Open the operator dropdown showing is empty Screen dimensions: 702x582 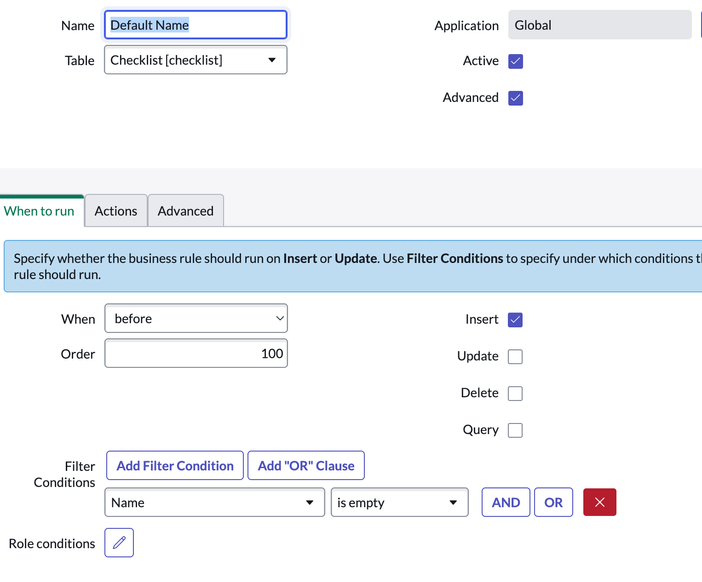pos(400,502)
